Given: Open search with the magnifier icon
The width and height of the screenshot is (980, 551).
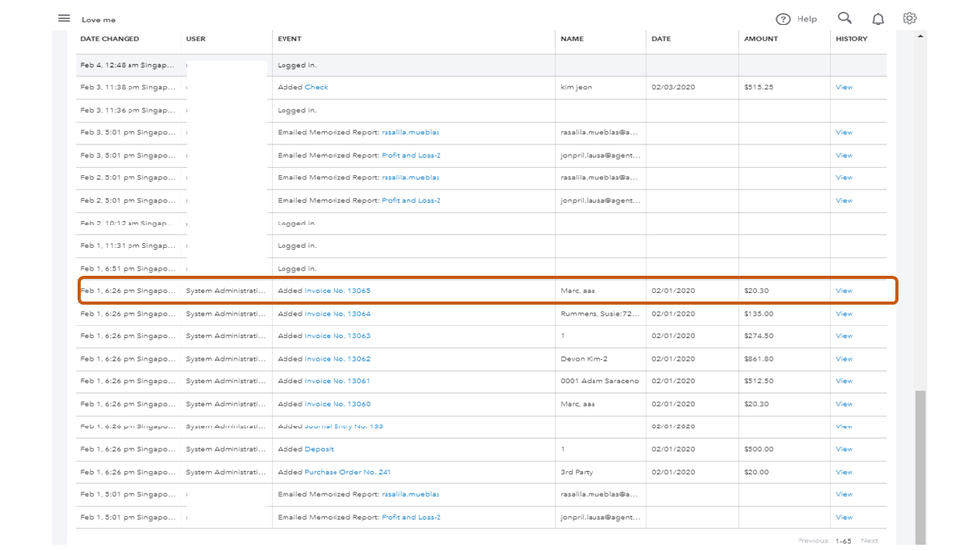Looking at the screenshot, I should pyautogui.click(x=845, y=18).
